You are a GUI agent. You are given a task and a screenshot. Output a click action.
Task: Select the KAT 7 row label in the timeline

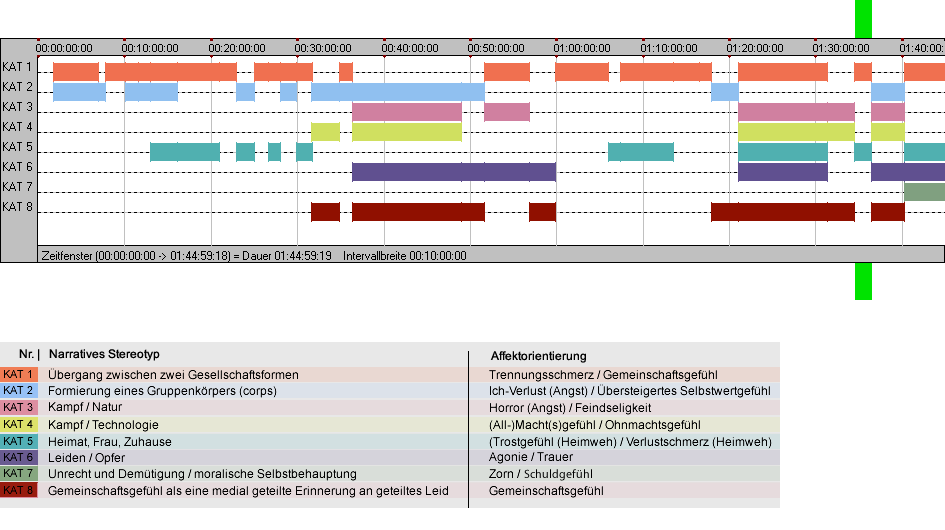(x=17, y=187)
